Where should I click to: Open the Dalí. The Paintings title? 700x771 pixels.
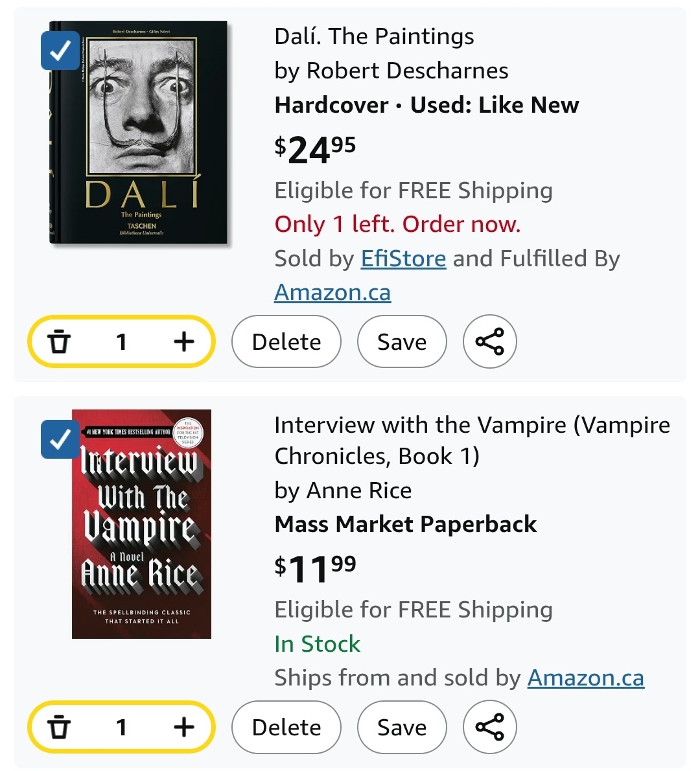click(375, 36)
